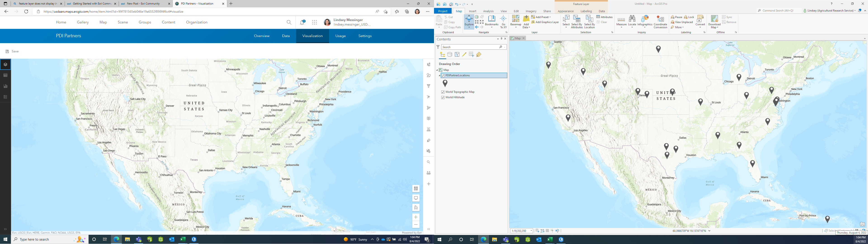Switch Contents to List By Snapping
868x244 pixels.
(471, 55)
